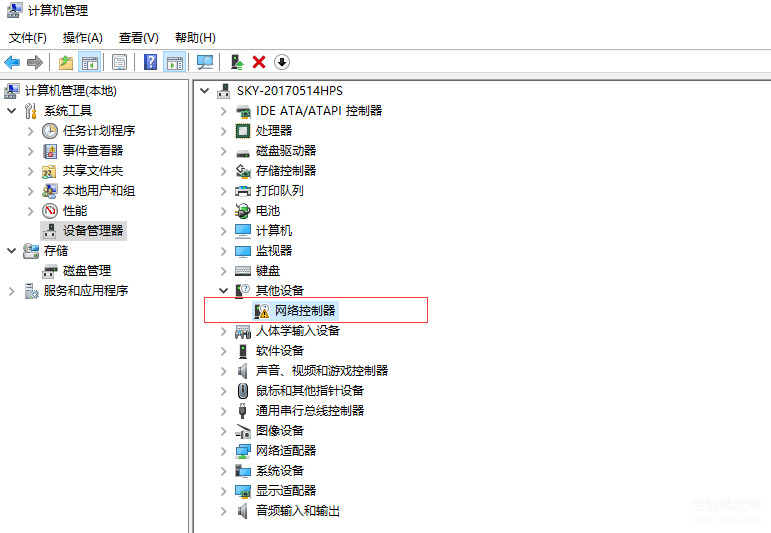Image resolution: width=771 pixels, height=533 pixels.
Task: Click the properties sheet toolbar icon
Action: point(119,62)
